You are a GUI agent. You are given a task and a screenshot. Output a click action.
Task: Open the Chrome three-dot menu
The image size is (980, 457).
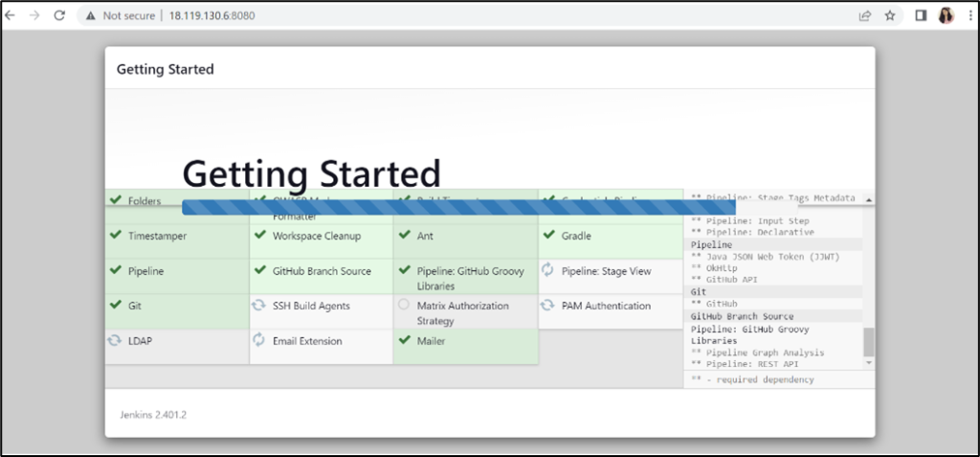point(969,15)
